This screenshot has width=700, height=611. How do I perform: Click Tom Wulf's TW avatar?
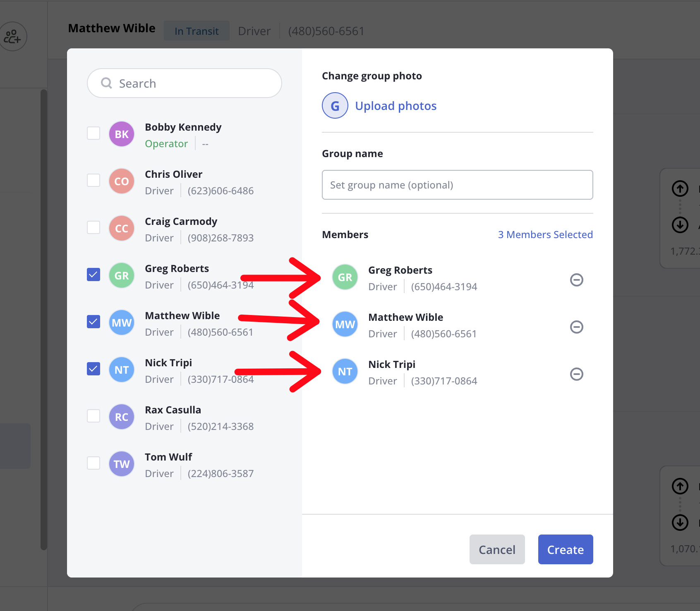click(122, 464)
